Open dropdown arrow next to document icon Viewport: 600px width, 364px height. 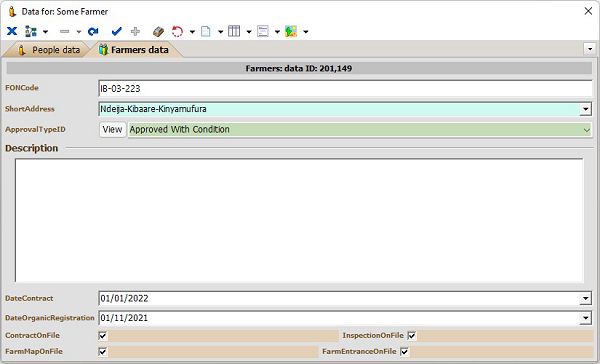coord(221,31)
